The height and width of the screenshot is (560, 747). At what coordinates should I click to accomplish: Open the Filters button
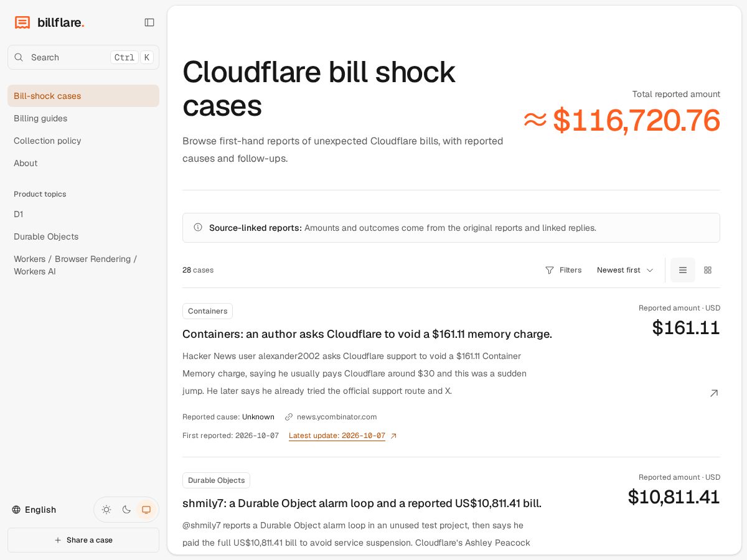pos(563,270)
